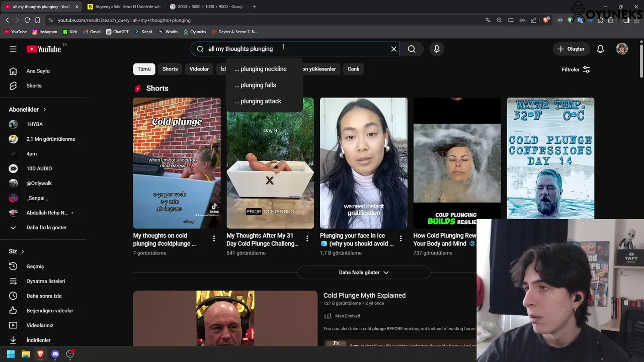This screenshot has height=362, width=644.
Task: Close the YouTube results tab
Action: [77, 7]
